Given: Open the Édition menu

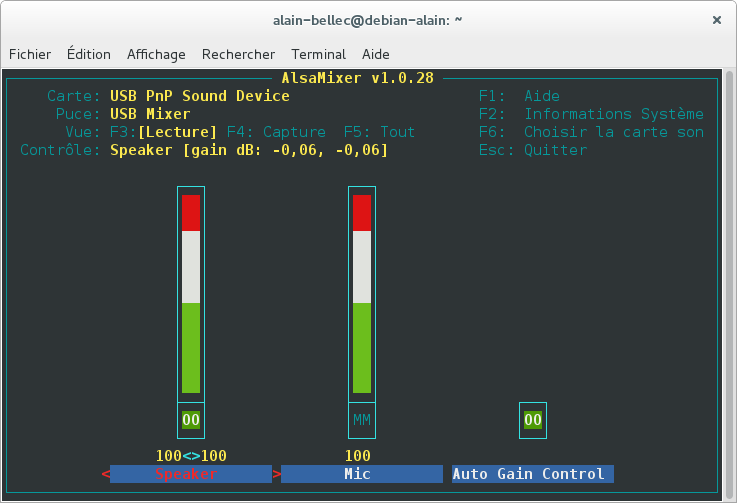Looking at the screenshot, I should (x=89, y=54).
